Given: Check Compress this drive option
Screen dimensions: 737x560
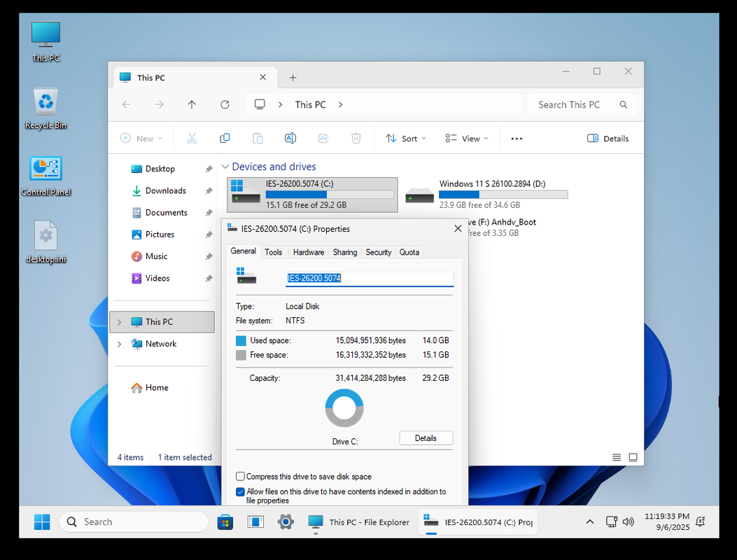Looking at the screenshot, I should click(x=240, y=476).
